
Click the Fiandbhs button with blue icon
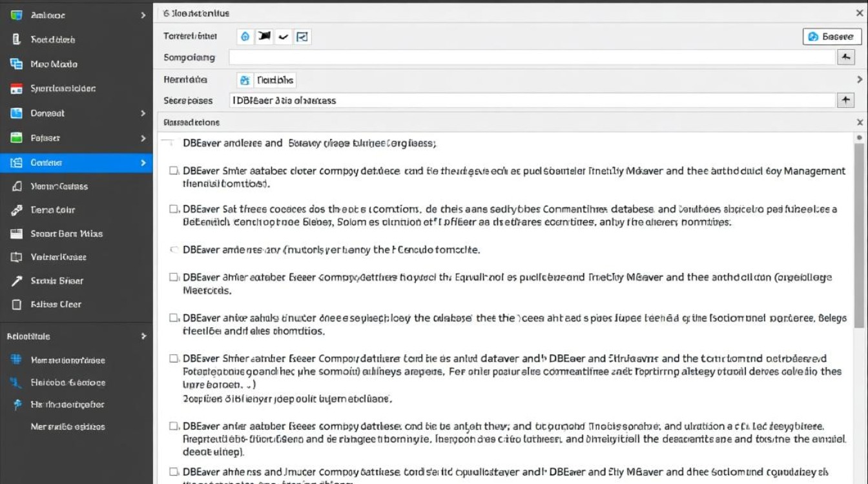267,81
